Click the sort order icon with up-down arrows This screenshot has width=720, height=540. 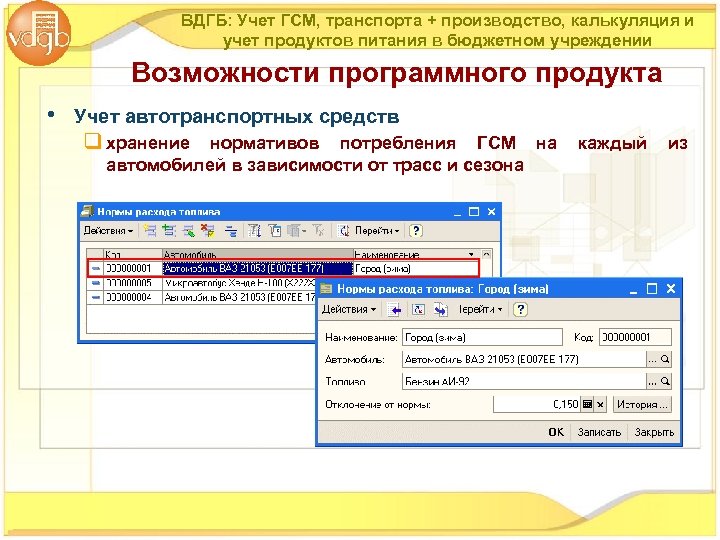[255, 231]
